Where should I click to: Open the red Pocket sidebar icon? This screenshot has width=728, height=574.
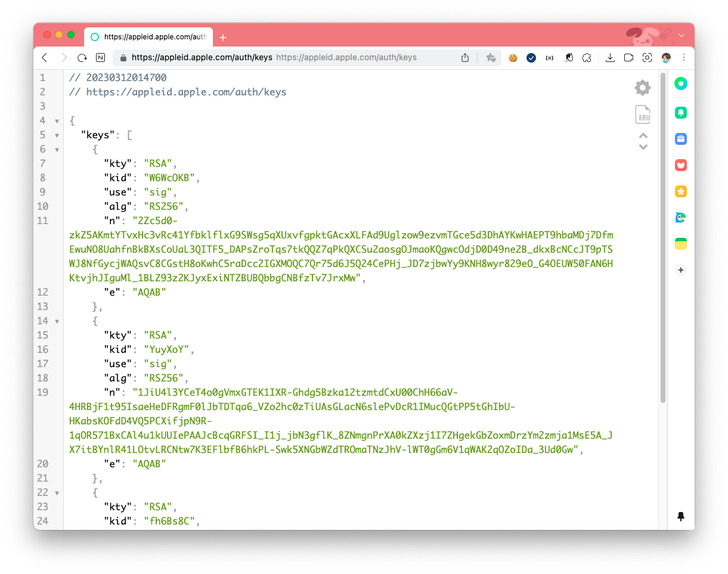[681, 165]
